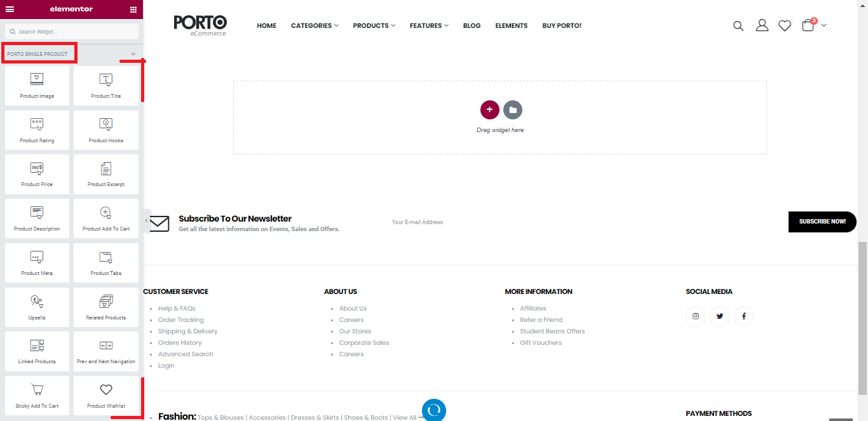The image size is (868, 421).
Task: Expand the Categories dropdown menu
Action: (x=315, y=25)
